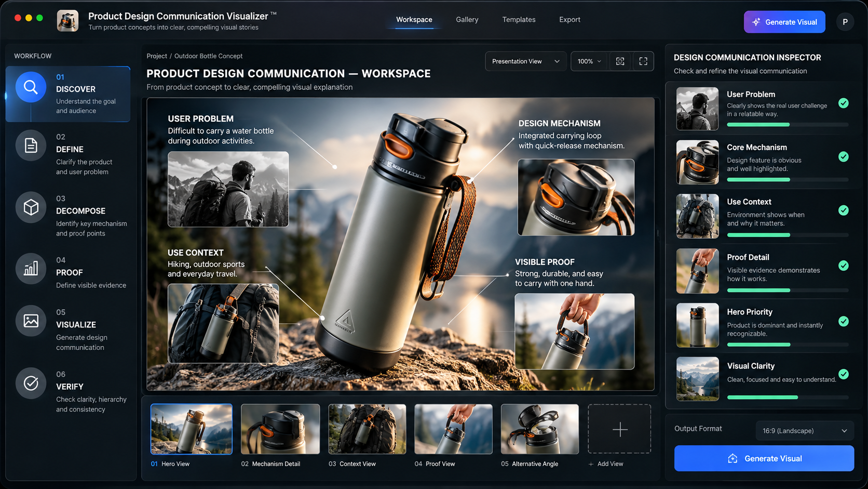Click the Core Mechanism inspector thumbnail
868x489 pixels.
[697, 162]
